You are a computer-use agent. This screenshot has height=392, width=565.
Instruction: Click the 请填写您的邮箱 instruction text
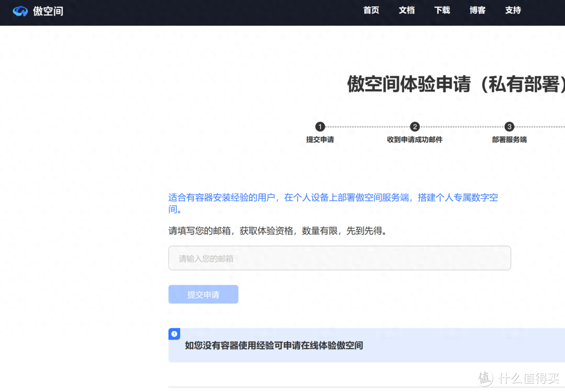click(x=277, y=231)
